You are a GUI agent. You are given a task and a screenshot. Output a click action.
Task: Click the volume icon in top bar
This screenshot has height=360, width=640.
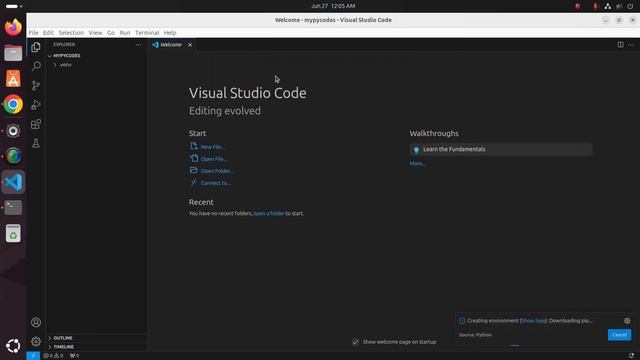619,6
